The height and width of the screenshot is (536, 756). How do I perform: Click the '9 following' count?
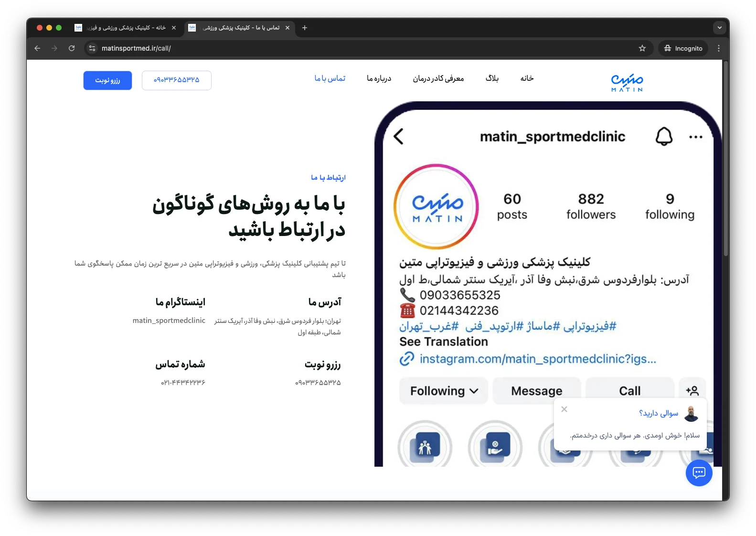[670, 206]
